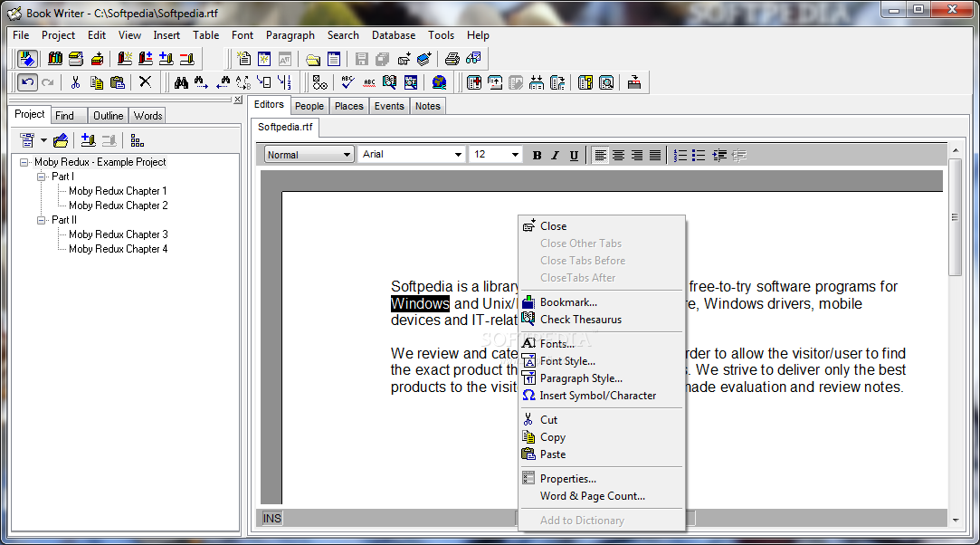980x545 pixels.
Task: Click the books (library) toolbar icon
Action: [55, 59]
